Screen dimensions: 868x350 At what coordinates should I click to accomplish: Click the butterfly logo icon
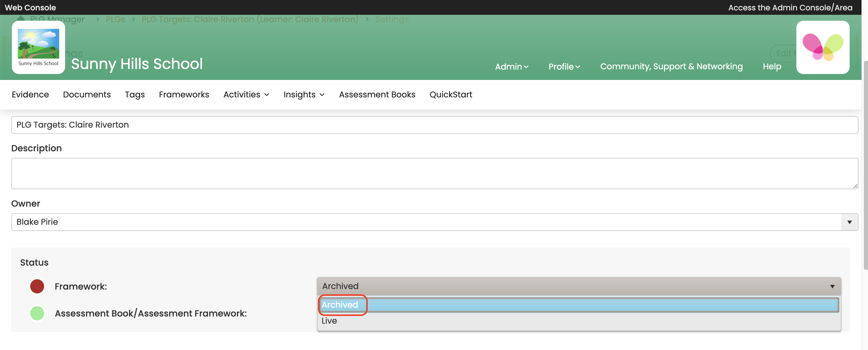click(x=822, y=47)
